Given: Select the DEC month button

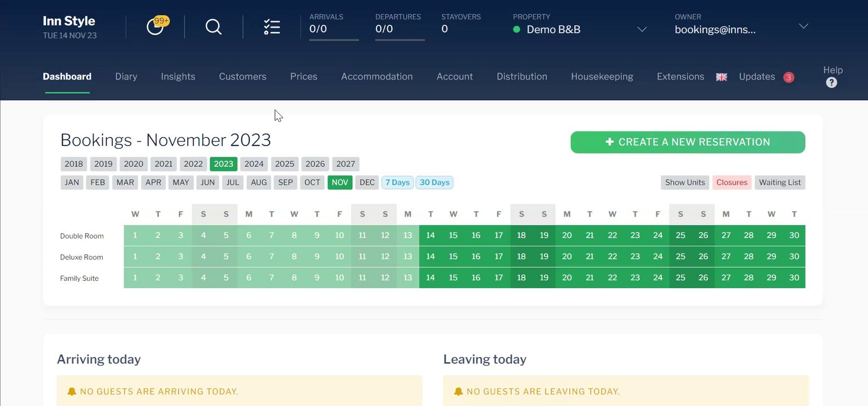Looking at the screenshot, I should click(x=367, y=183).
